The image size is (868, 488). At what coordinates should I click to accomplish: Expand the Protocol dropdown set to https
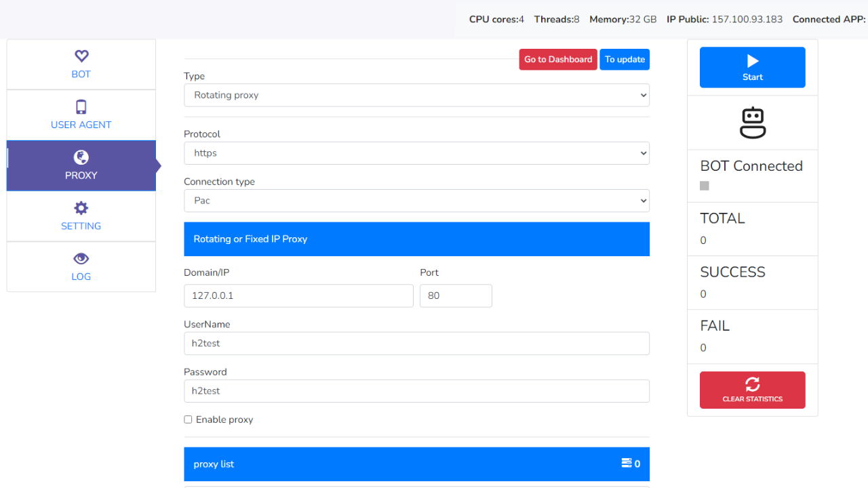[416, 153]
